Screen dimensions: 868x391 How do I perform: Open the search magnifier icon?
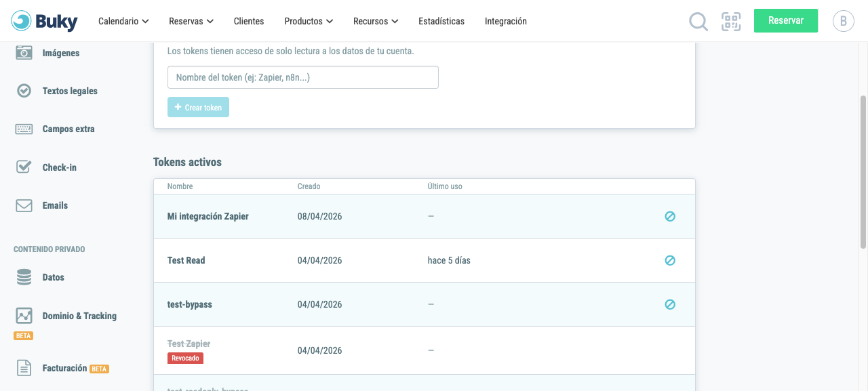click(698, 22)
